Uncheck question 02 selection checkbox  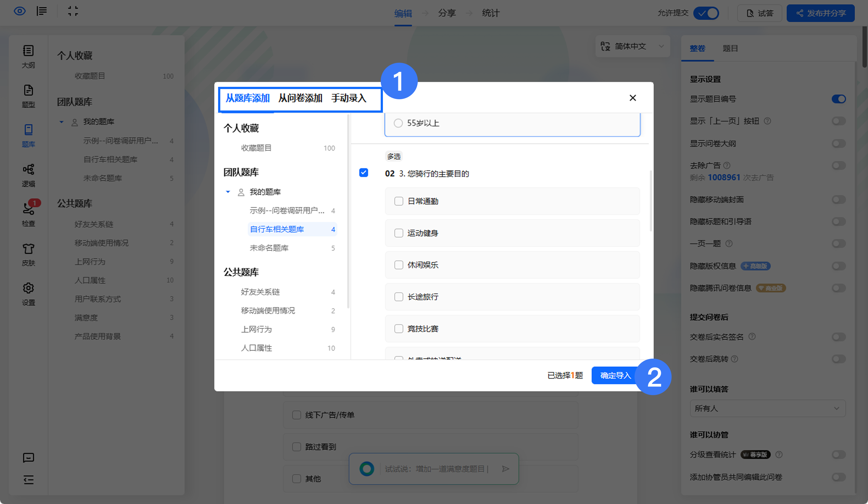tap(363, 173)
